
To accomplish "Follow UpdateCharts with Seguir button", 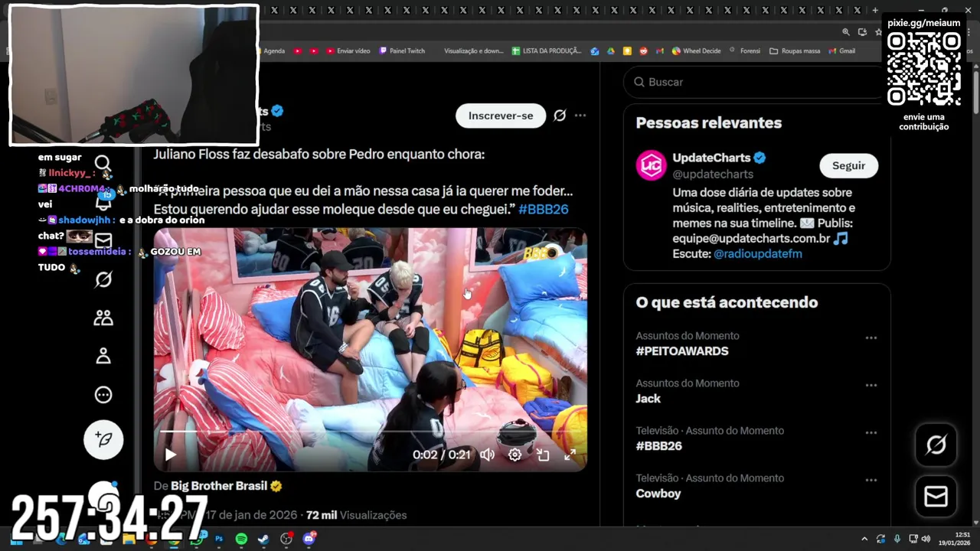I will (848, 165).
